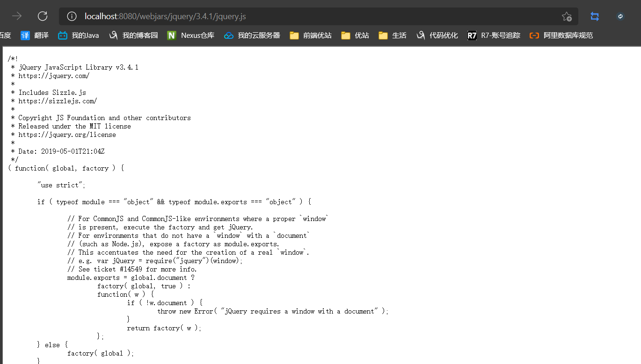Add this page to favorites with the star icon
This screenshot has height=364, width=641.
(567, 16)
